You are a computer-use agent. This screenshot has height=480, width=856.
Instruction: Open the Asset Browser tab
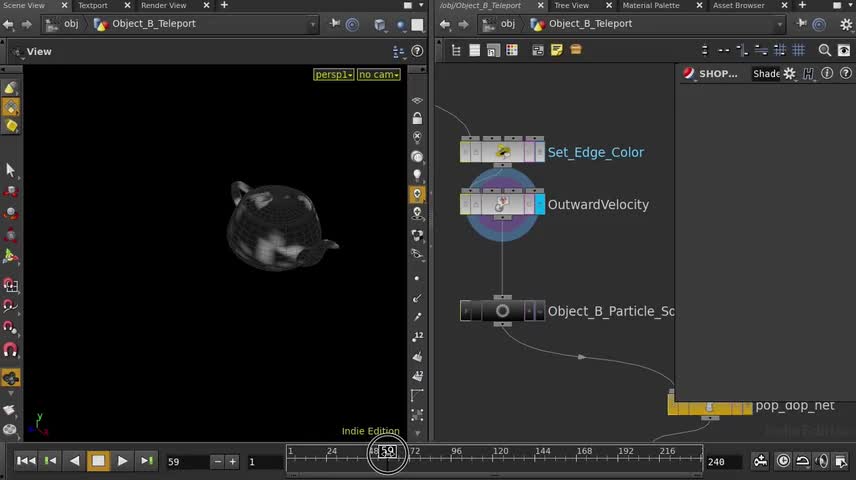[739, 5]
